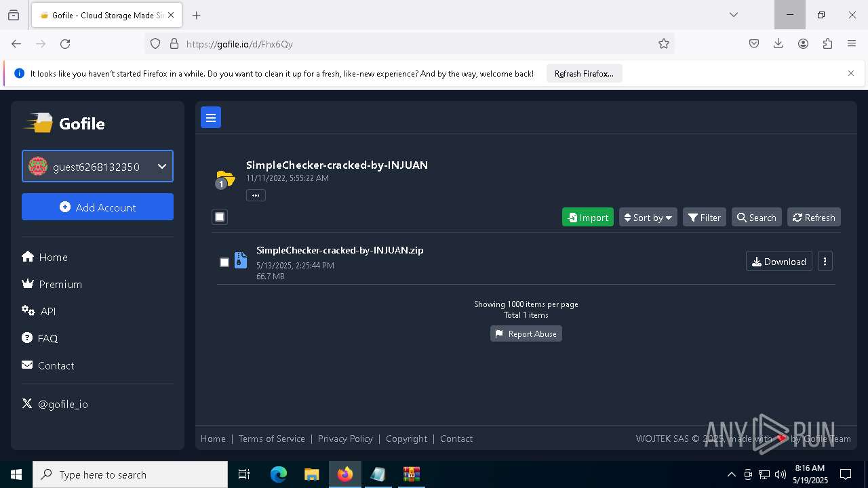Open Privacy Policy footer link
Image resolution: width=868 pixels, height=488 pixels.
tap(345, 439)
